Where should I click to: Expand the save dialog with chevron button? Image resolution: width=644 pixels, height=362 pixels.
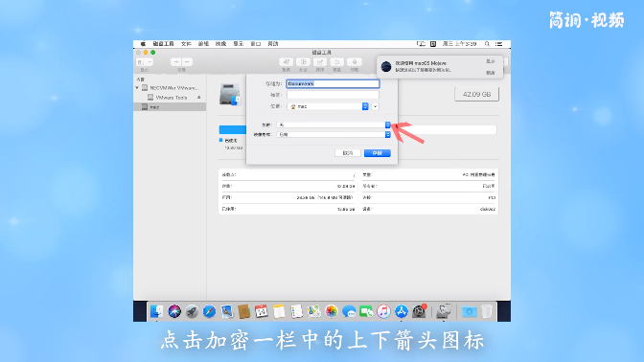(x=375, y=106)
